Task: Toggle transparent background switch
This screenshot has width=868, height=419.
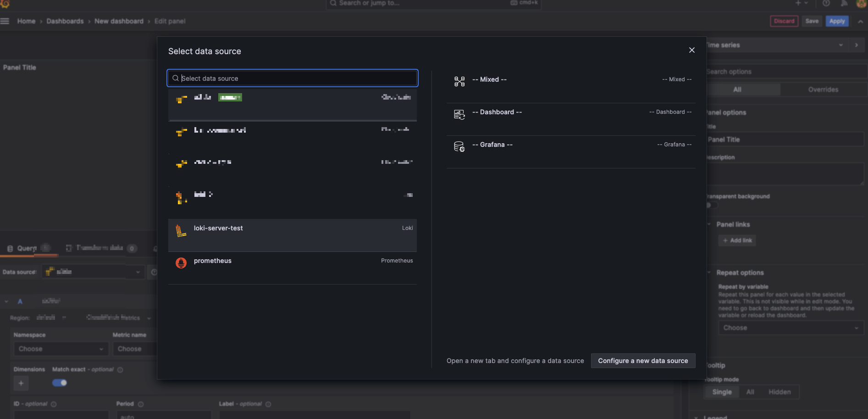Action: pos(712,205)
